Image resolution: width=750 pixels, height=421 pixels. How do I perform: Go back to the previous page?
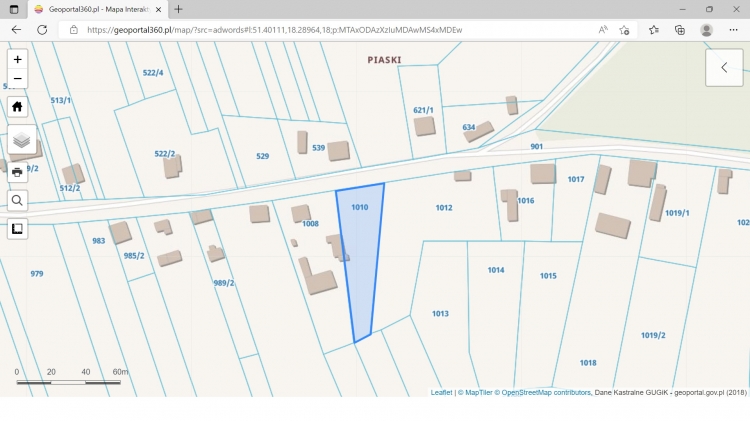coord(16,30)
